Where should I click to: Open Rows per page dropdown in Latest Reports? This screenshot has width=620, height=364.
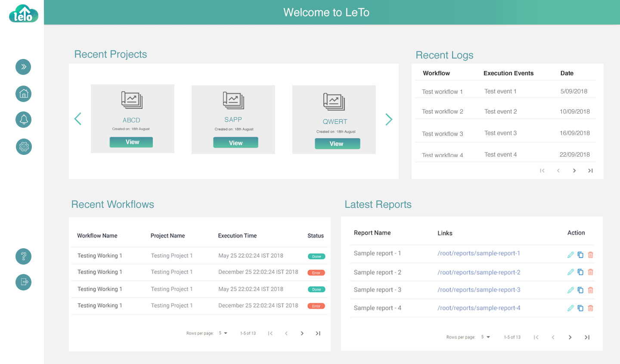tap(485, 337)
